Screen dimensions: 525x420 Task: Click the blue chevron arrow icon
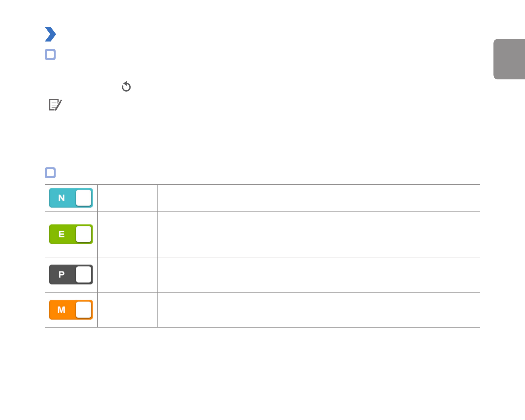coord(50,34)
